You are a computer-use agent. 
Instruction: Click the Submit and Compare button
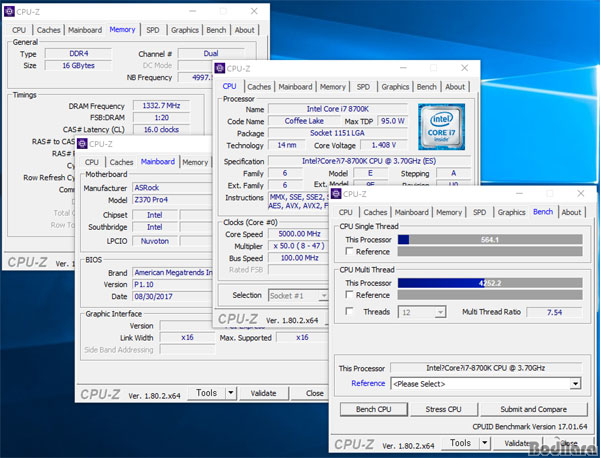click(533, 409)
